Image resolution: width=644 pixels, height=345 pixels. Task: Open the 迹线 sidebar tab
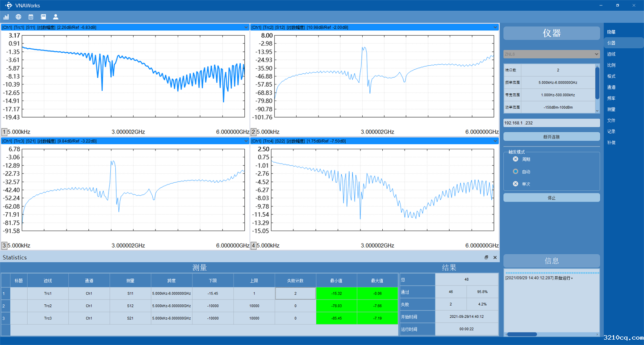point(611,54)
